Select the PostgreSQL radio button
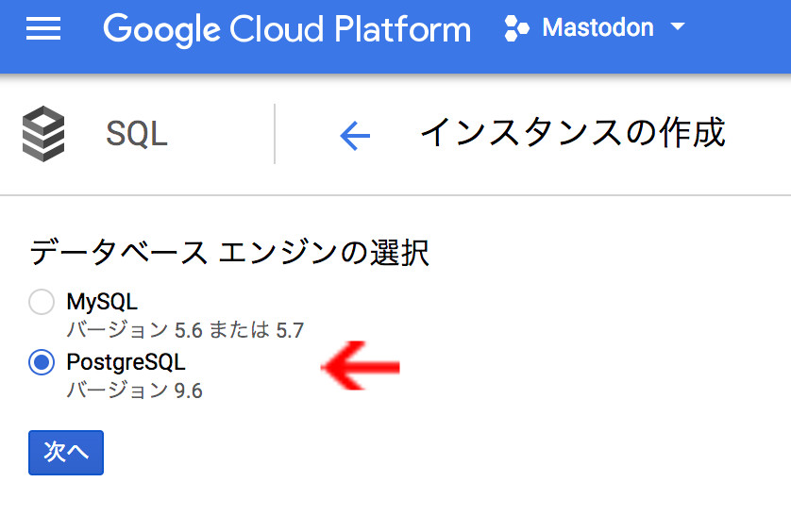This screenshot has width=791, height=532. [x=42, y=362]
